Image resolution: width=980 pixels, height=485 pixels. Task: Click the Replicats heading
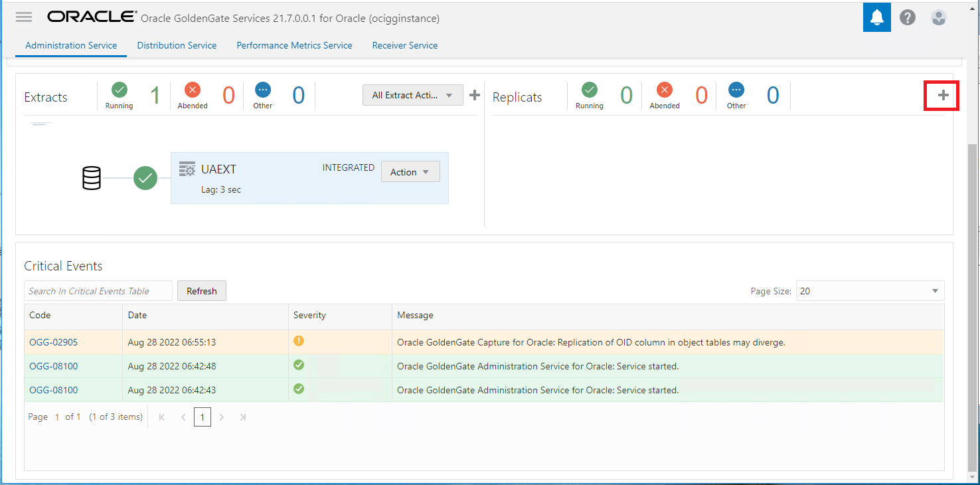[x=517, y=97]
